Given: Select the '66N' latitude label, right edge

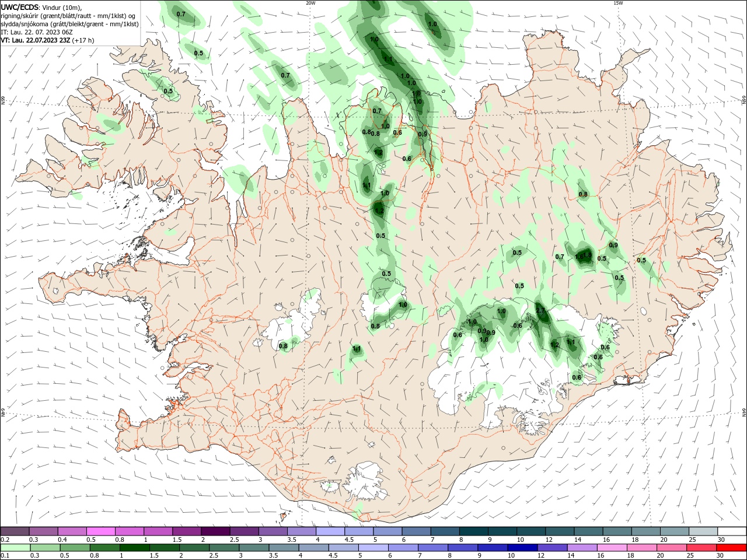Looking at the screenshot, I should [x=744, y=101].
